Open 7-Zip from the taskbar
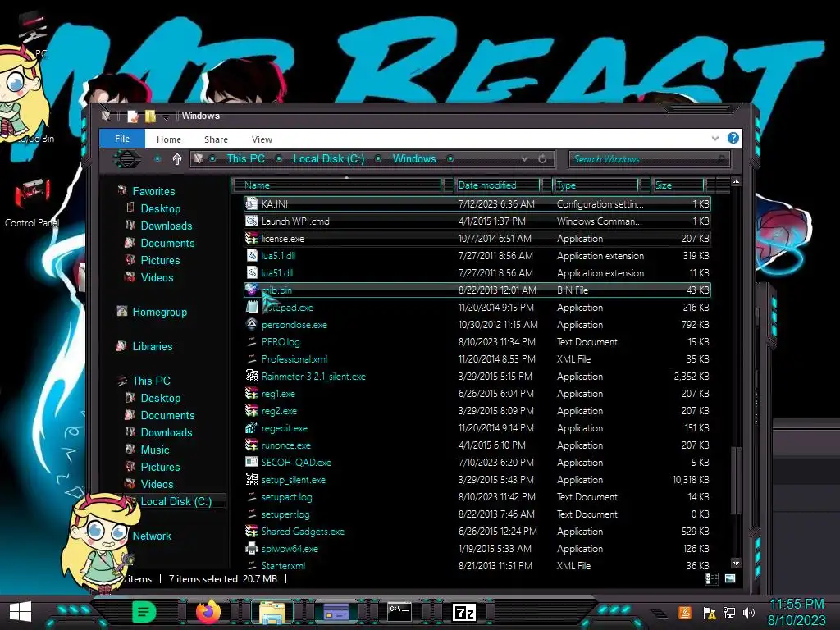Image resolution: width=840 pixels, height=630 pixels. point(464,612)
